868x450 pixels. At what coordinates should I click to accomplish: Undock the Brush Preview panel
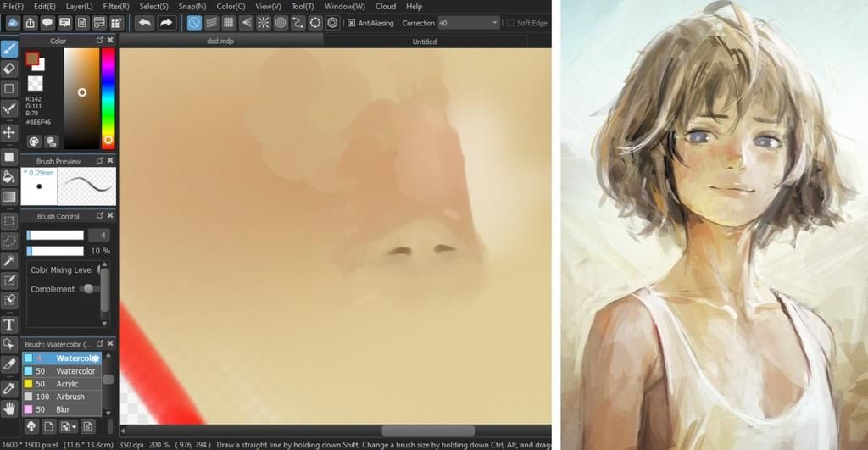click(x=100, y=160)
